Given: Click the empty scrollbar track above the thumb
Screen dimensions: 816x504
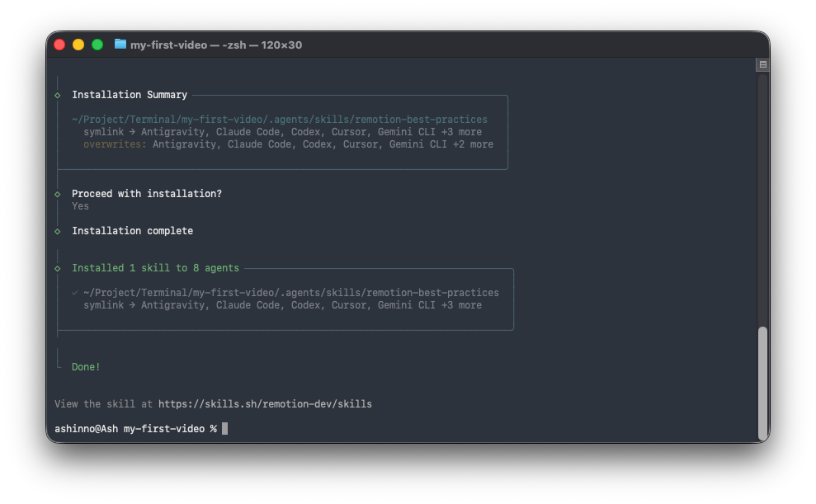Looking at the screenshot, I should click(762, 198).
